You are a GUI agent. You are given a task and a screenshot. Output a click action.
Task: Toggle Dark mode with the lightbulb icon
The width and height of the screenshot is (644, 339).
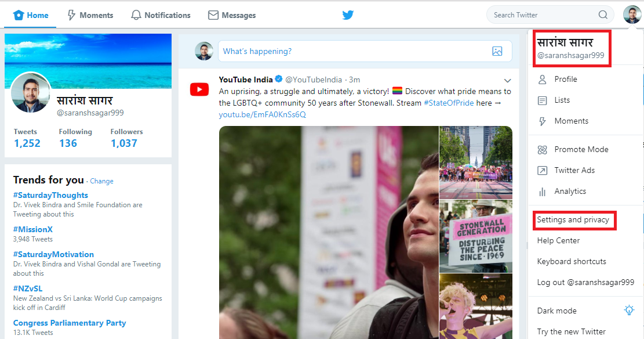pos(629,310)
